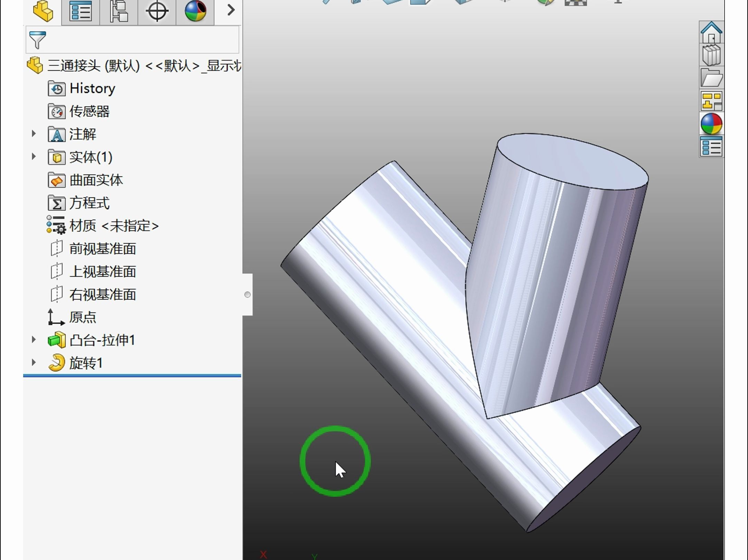748x560 pixels.
Task: Show more manager tabs arrow
Action: [x=231, y=10]
